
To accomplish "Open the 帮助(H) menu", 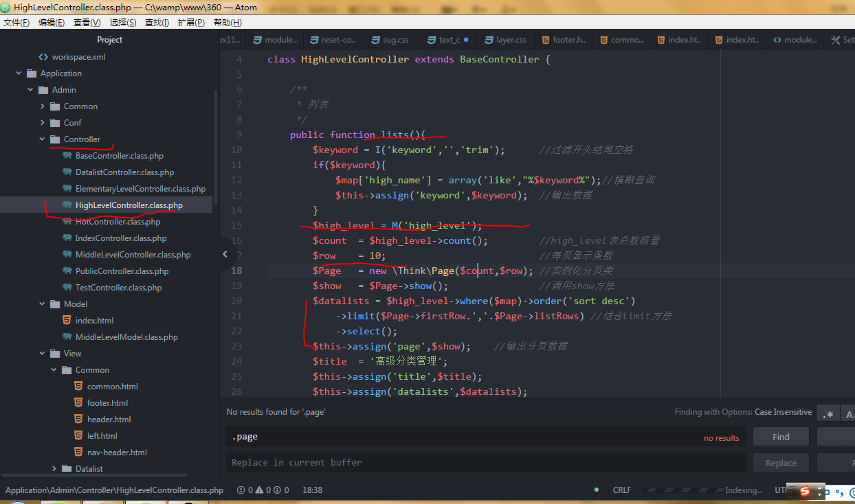I will coord(227,23).
